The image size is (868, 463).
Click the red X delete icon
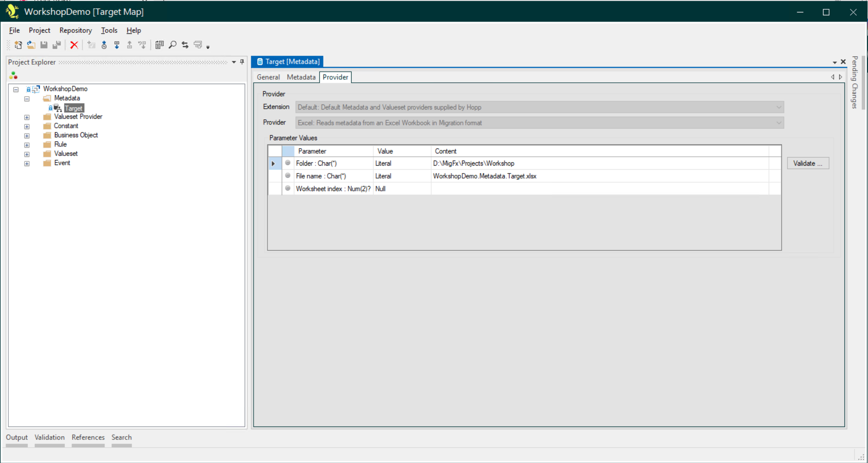74,45
